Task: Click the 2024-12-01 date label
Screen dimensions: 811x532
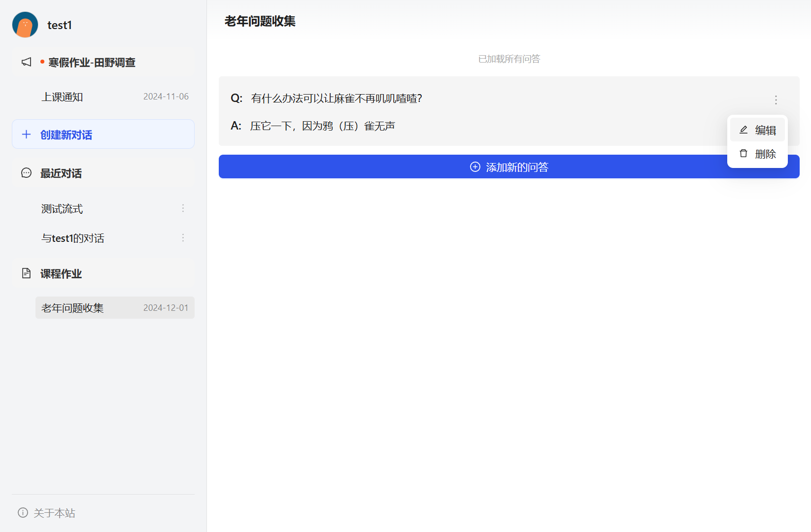Action: coord(166,308)
